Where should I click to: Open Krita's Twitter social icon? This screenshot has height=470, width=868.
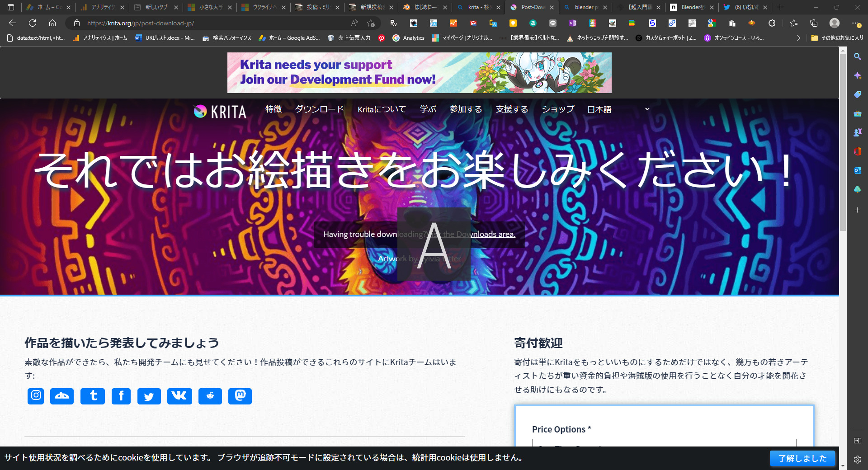click(x=149, y=396)
